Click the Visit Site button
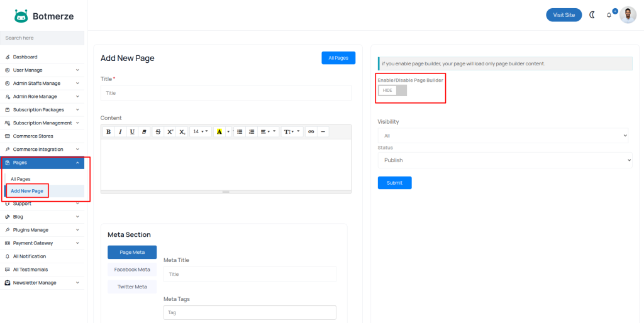644x323 pixels. point(563,15)
